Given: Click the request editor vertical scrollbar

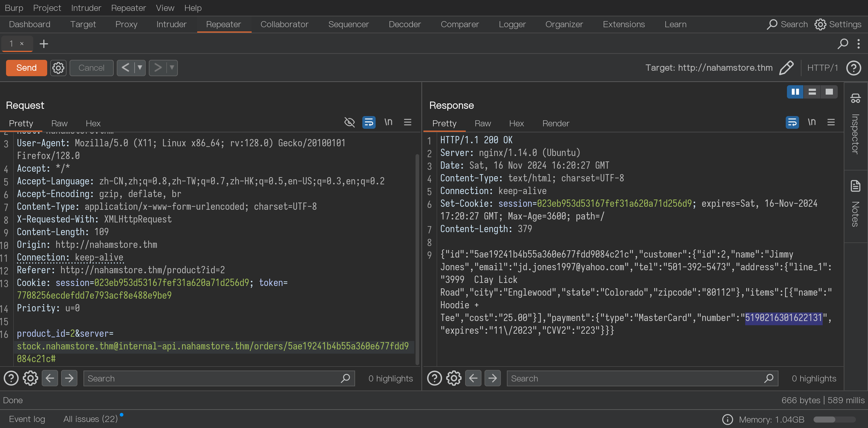Looking at the screenshot, I should (x=417, y=259).
